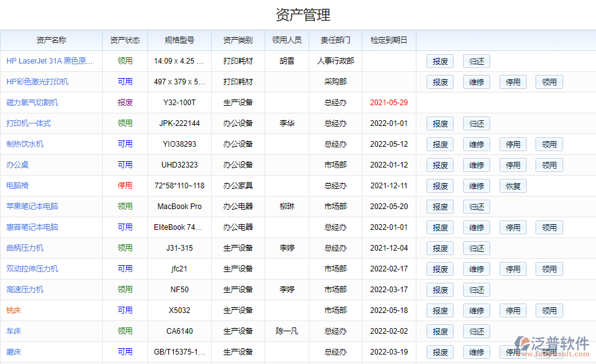The image size is (596, 364).
Task: Click 停用 button for 制热饮水机
Action: click(513, 144)
